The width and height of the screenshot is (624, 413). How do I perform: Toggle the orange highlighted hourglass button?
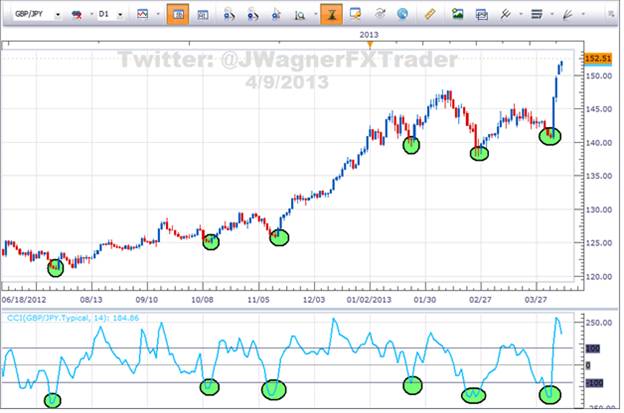click(x=331, y=16)
